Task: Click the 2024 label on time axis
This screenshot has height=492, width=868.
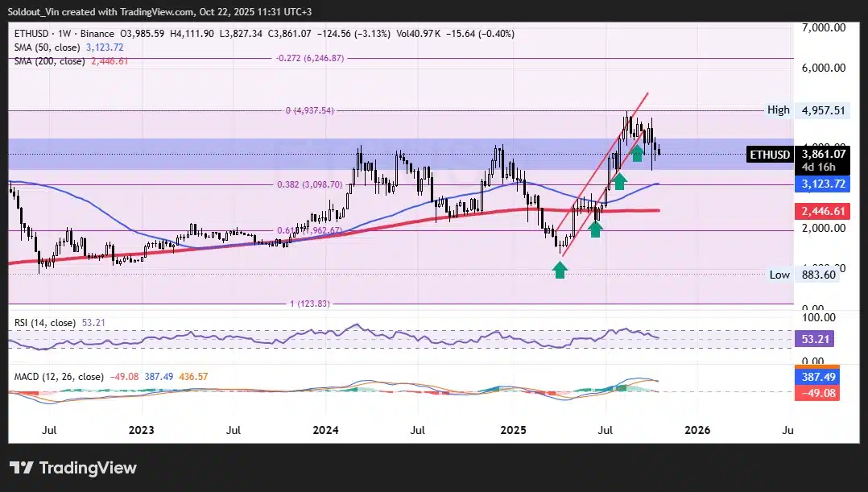Action: (325, 431)
